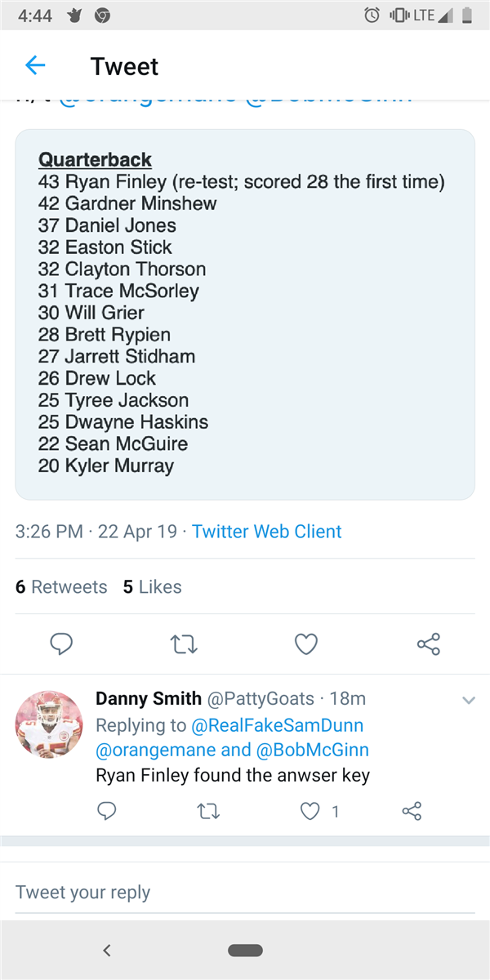490x980 pixels.
Task: Tap the Tweet your reply field
Action: pos(245,892)
